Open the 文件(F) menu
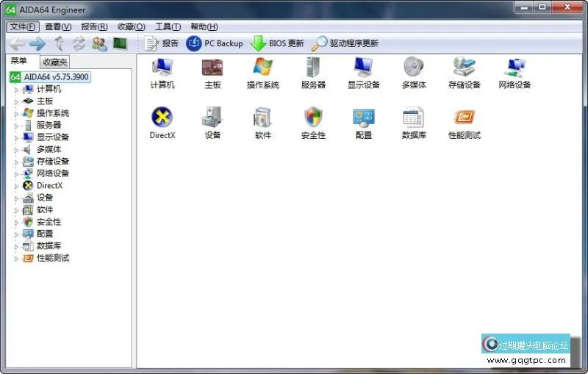Viewport: 588px width, 374px height. [23, 26]
